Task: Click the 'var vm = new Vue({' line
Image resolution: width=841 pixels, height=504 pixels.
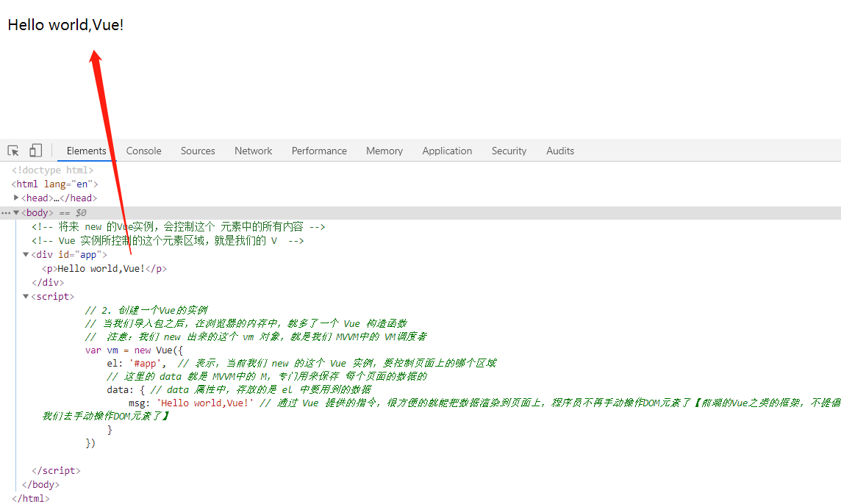Action: [x=134, y=350]
